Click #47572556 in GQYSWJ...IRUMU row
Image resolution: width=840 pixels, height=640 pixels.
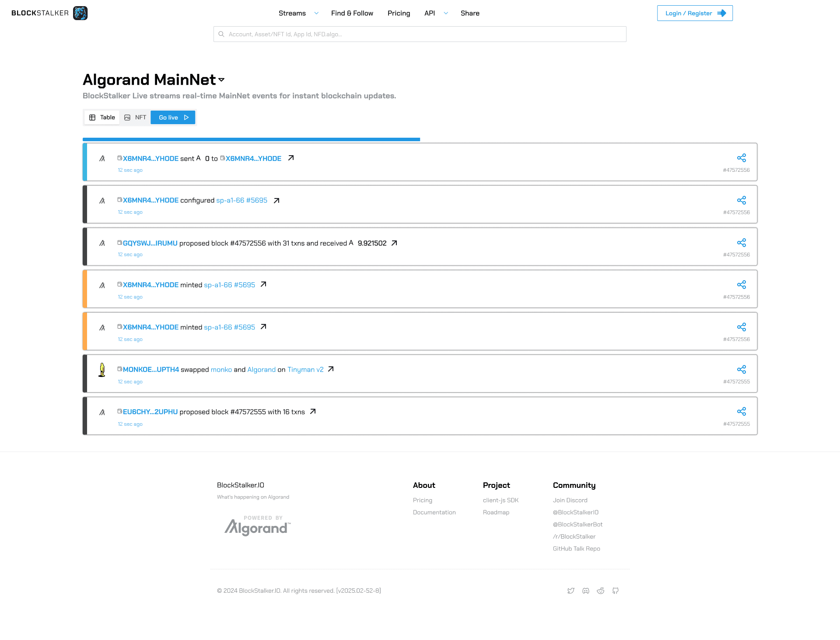pyautogui.click(x=736, y=254)
